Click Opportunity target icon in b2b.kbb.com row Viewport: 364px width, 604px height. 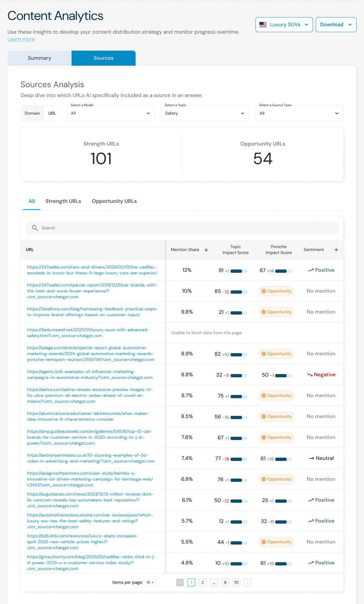click(x=264, y=542)
